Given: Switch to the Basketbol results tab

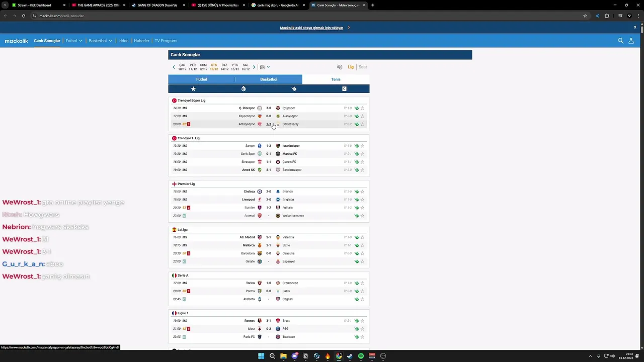Looking at the screenshot, I should point(269,79).
